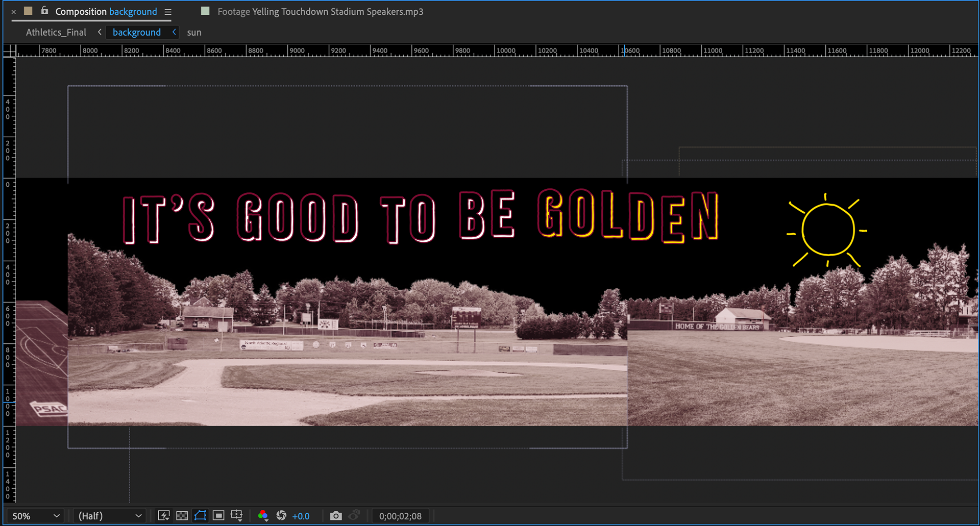Select the Composition background tab

click(x=106, y=11)
